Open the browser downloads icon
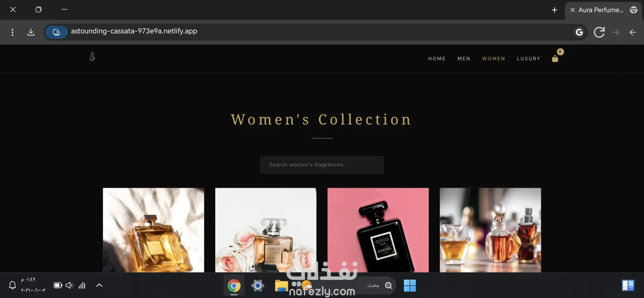Viewport: 644px width, 298px height. point(31,32)
